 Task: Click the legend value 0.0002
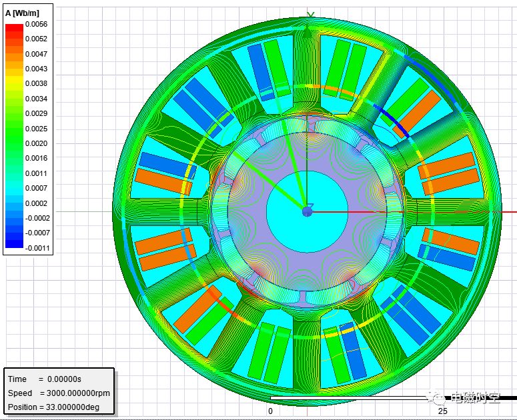(36, 203)
